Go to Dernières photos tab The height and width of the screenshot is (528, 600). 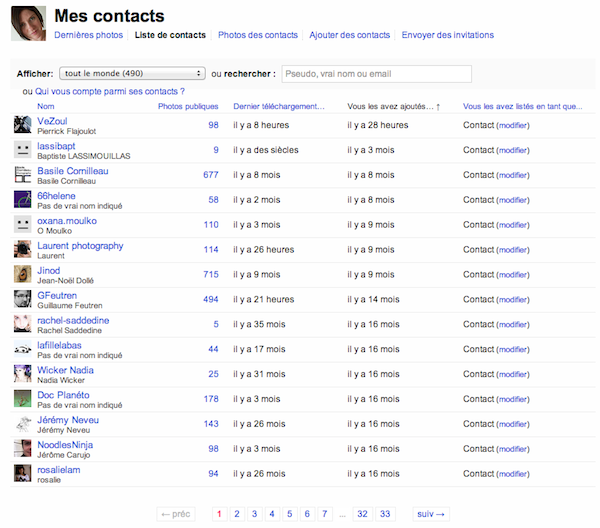point(88,35)
